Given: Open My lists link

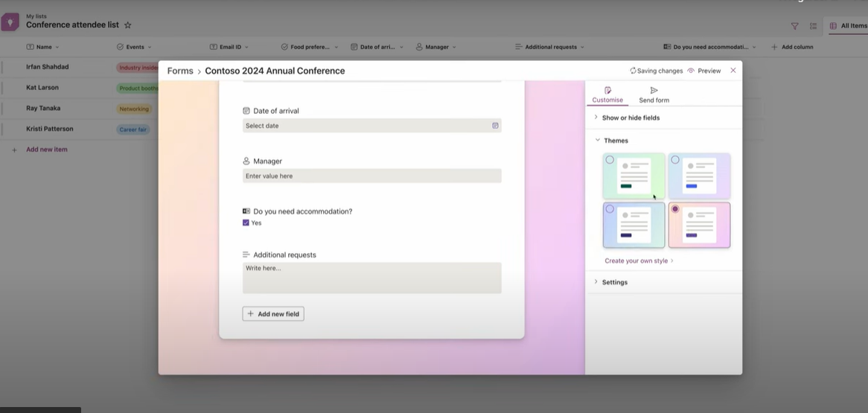Looking at the screenshot, I should [36, 16].
